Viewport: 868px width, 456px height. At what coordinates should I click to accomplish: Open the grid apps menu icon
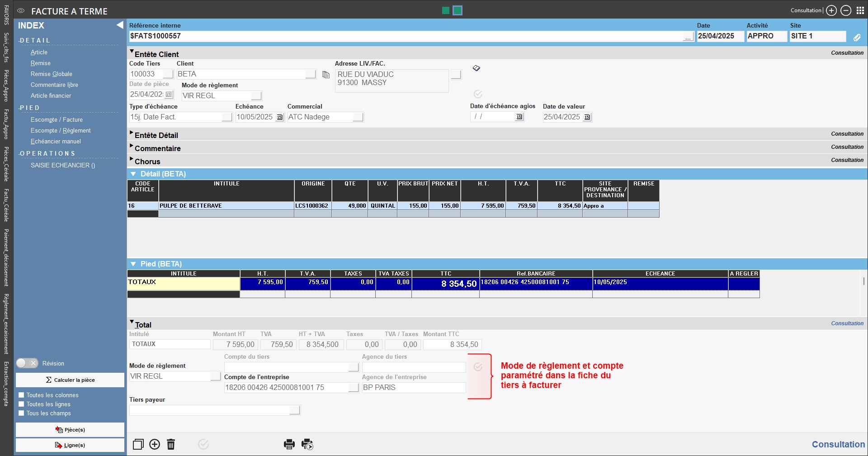click(x=860, y=10)
